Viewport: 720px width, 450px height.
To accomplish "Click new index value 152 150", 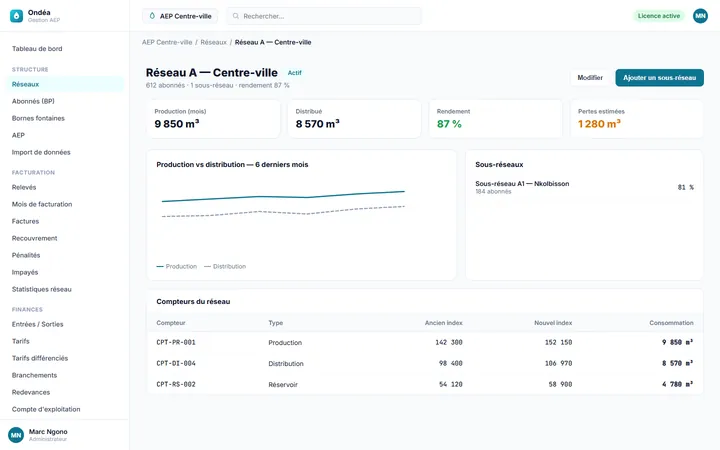I will point(558,342).
